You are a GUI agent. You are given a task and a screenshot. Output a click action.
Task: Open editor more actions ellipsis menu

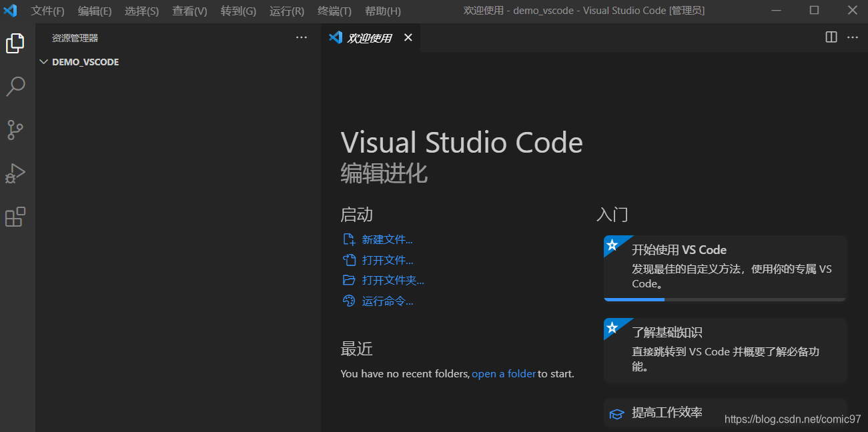point(853,37)
